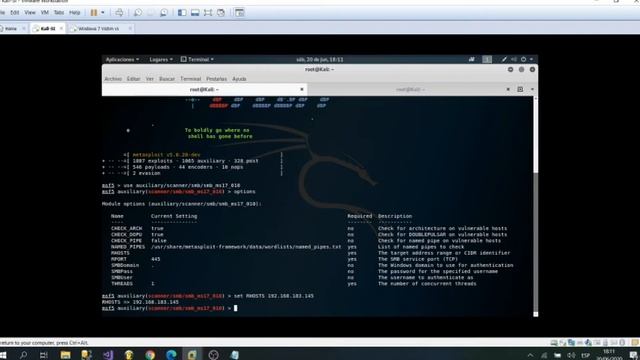This screenshot has height=360, width=640.
Task: Click the NAMED_PIPES wordlist path value
Action: point(246,247)
